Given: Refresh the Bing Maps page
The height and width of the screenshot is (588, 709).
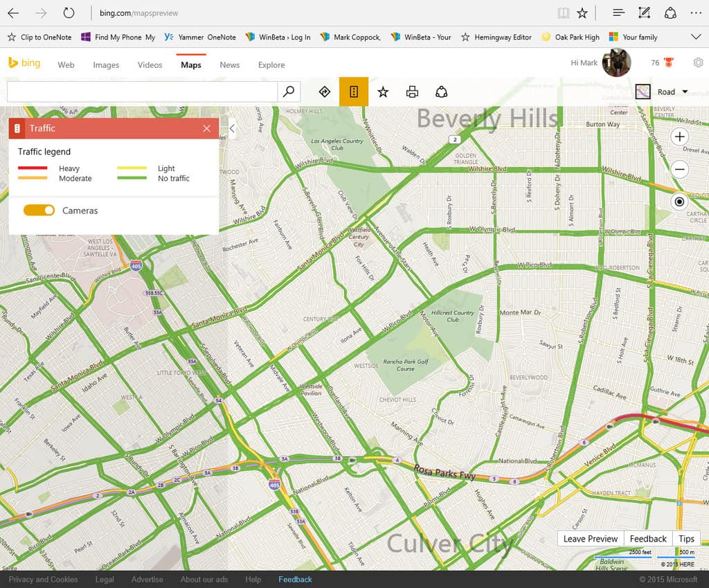Looking at the screenshot, I should coord(69,13).
